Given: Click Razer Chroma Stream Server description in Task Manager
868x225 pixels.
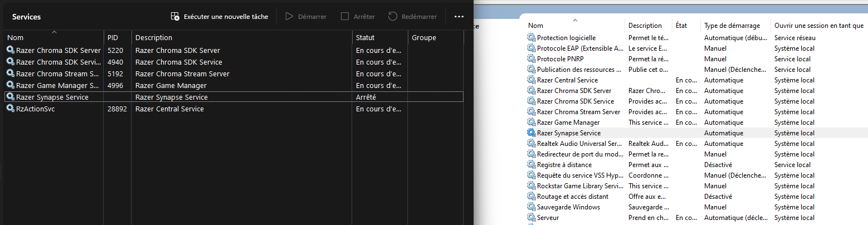Looking at the screenshot, I should pos(182,74).
